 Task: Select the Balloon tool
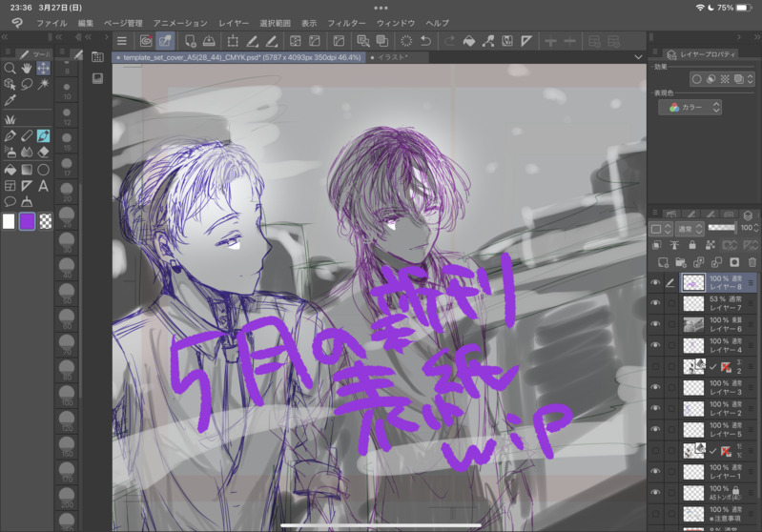[x=10, y=201]
